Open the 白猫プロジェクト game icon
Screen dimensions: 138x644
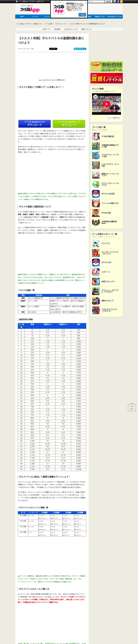click(x=96, y=282)
